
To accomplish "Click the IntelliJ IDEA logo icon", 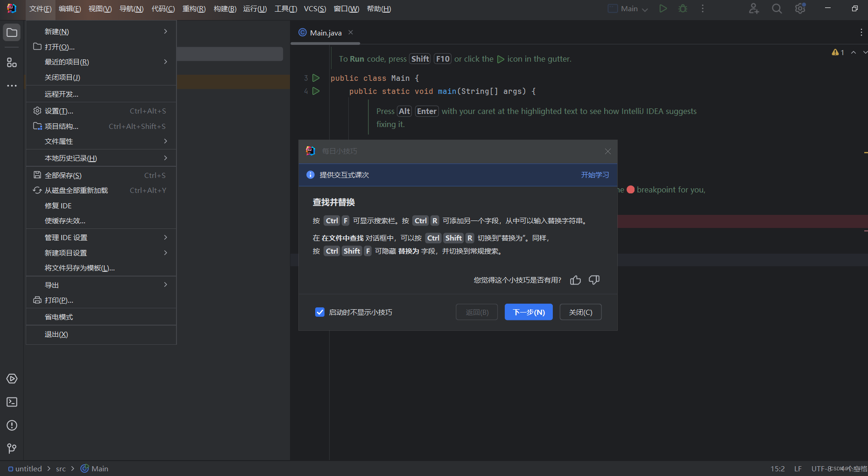I will point(12,8).
